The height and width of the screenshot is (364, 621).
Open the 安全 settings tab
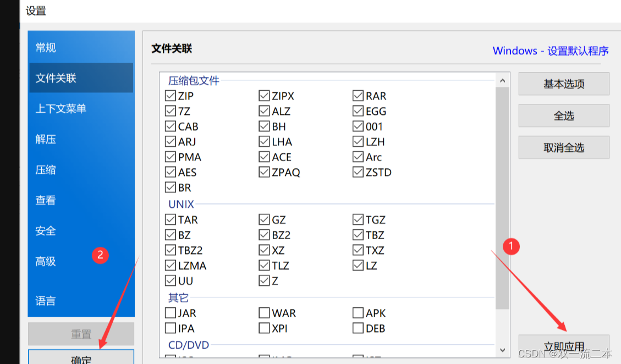tap(81, 231)
